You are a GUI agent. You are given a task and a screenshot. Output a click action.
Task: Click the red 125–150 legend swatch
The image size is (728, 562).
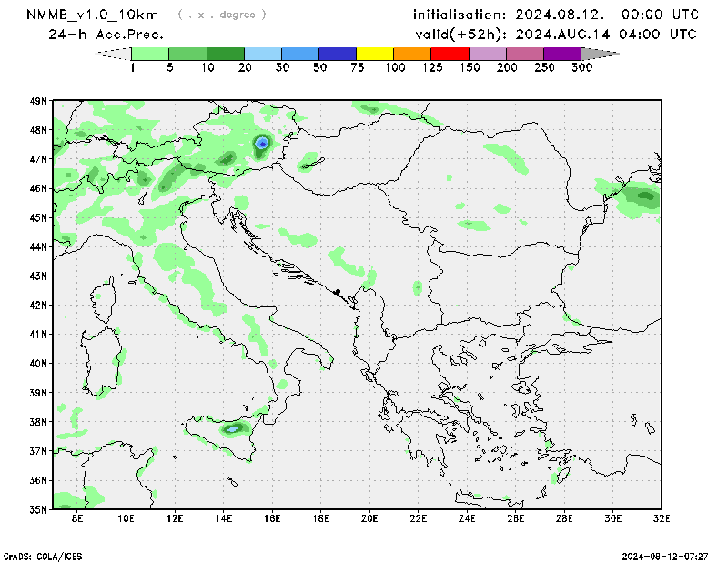point(450,55)
